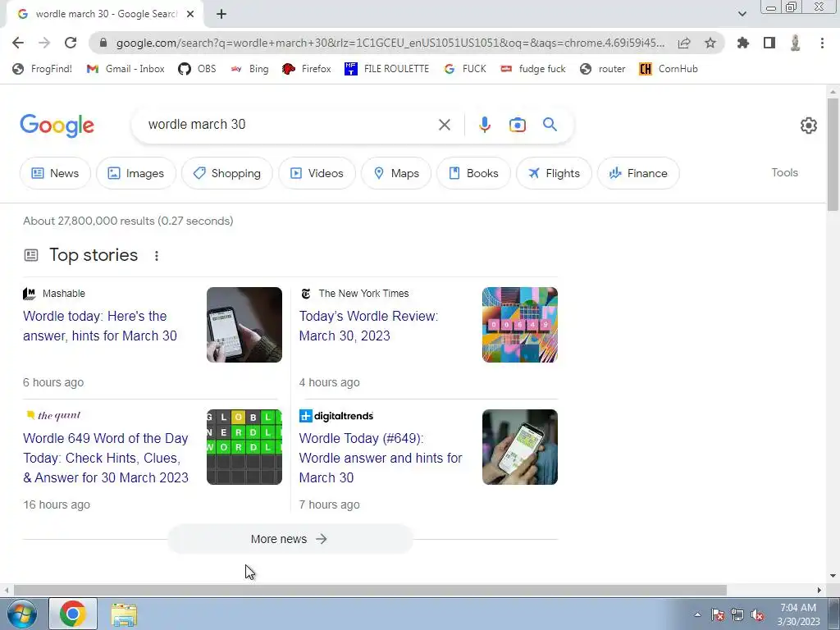Share this page via address bar icon
This screenshot has width=840, height=630.
pyautogui.click(x=684, y=43)
